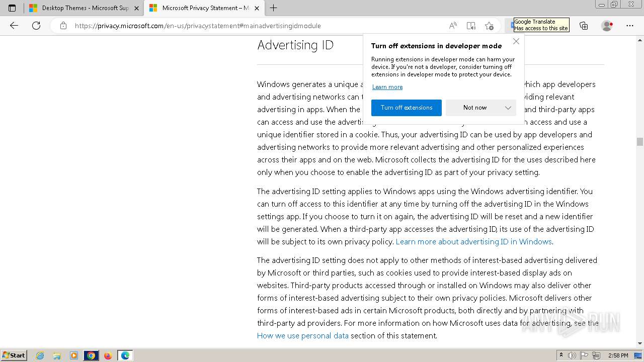This screenshot has width=644, height=362.
Task: Select the Microsoft Privacy Statement tab
Action: (204, 8)
